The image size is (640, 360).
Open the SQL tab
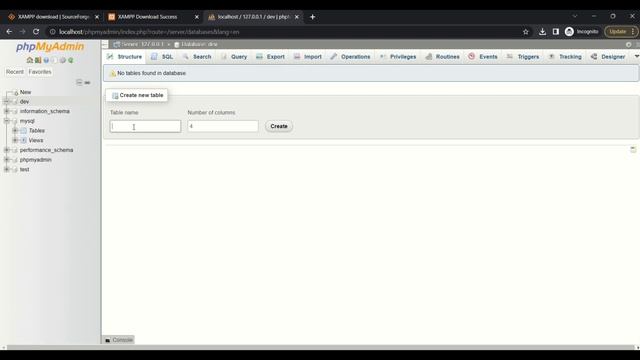pyautogui.click(x=162, y=57)
